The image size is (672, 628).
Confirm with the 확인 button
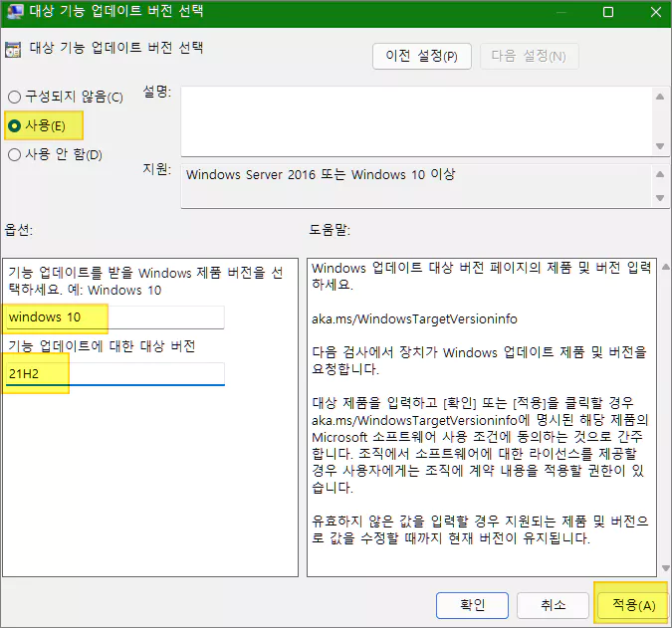click(472, 605)
